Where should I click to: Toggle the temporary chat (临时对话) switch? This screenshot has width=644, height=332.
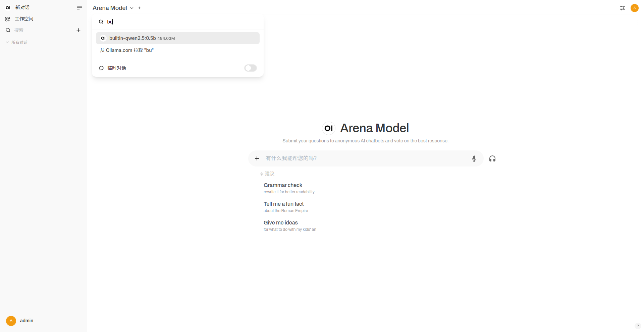(251, 68)
